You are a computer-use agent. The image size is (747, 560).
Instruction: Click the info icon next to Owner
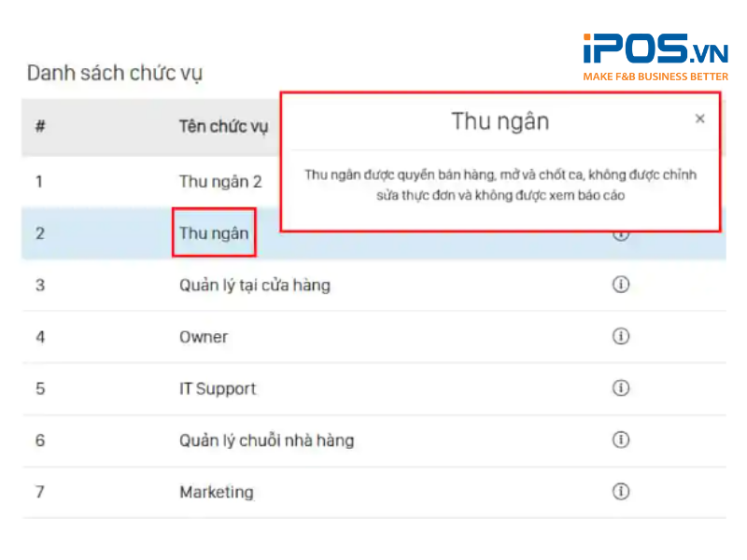(621, 337)
